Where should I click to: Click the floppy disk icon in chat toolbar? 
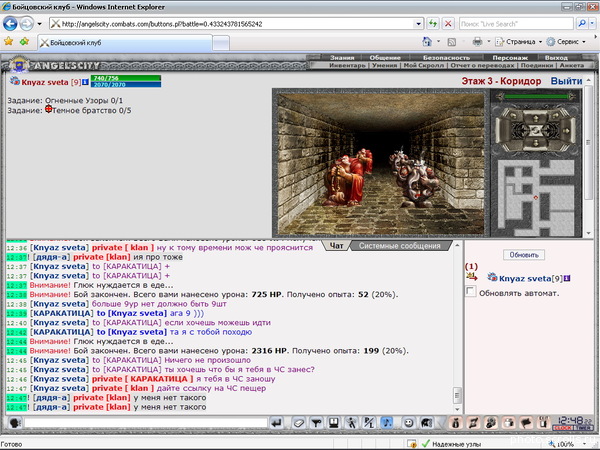point(334,423)
